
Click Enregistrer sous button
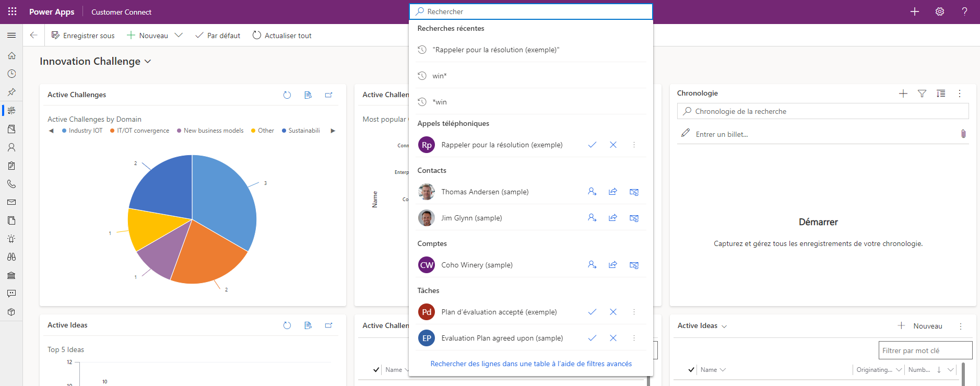click(83, 36)
